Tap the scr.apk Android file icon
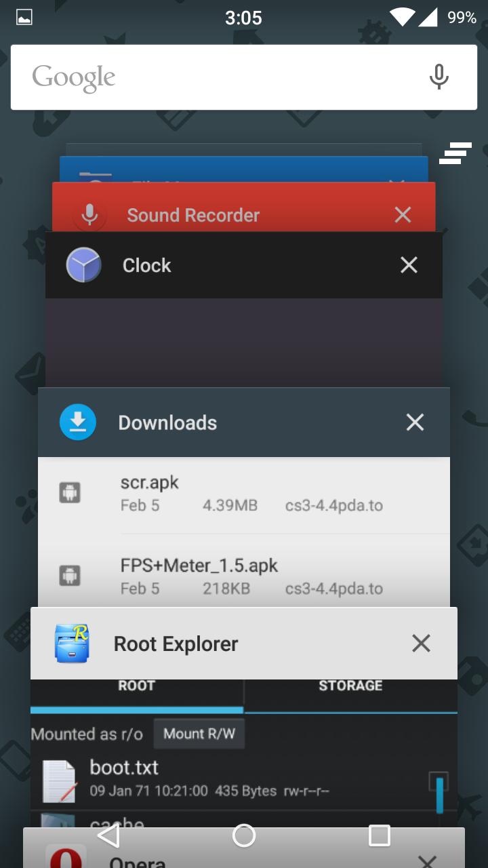Image resolution: width=488 pixels, height=868 pixels. click(x=70, y=492)
